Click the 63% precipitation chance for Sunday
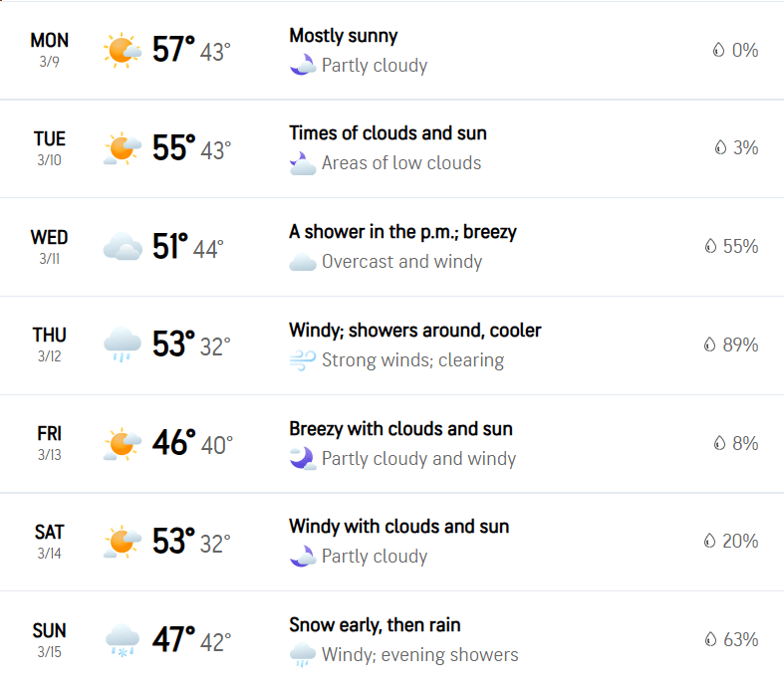Viewport: 784px width, 689px height. (x=740, y=639)
